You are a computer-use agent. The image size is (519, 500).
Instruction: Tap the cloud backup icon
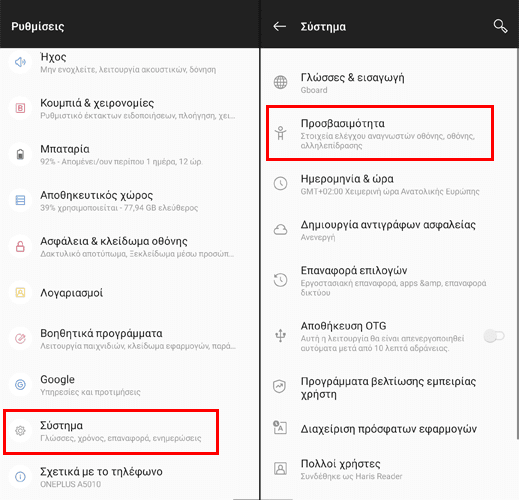pyautogui.click(x=280, y=230)
